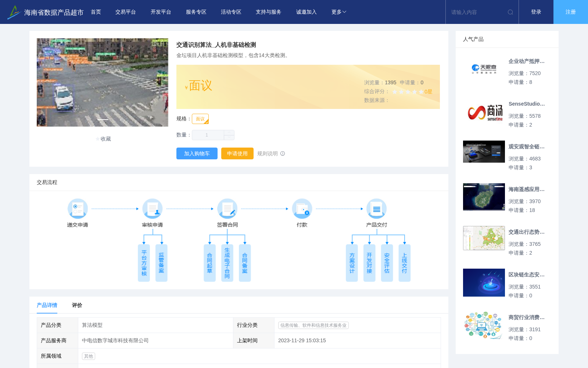Click the favorite star icon beside 收藏
Screen dimensions: 588x368
point(98,139)
